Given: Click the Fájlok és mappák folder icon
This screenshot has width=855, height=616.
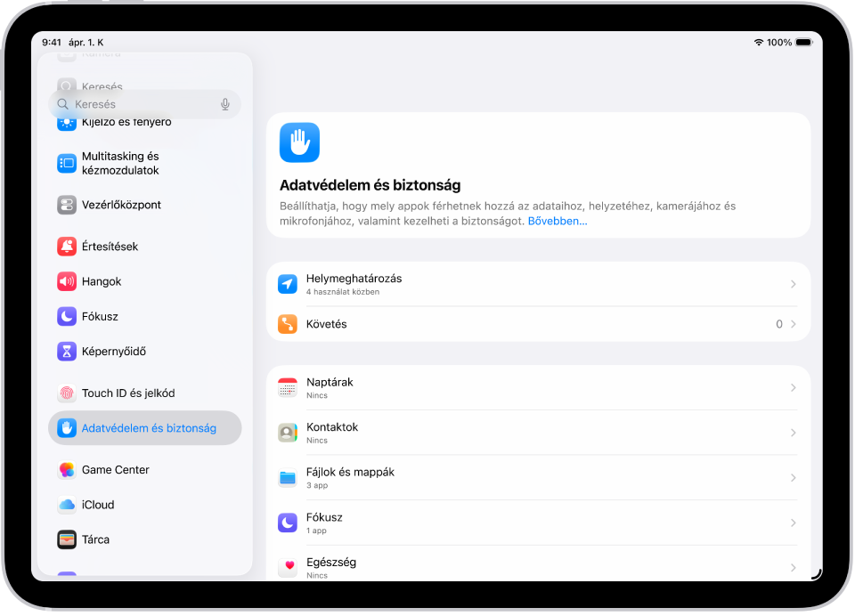Looking at the screenshot, I should click(288, 478).
